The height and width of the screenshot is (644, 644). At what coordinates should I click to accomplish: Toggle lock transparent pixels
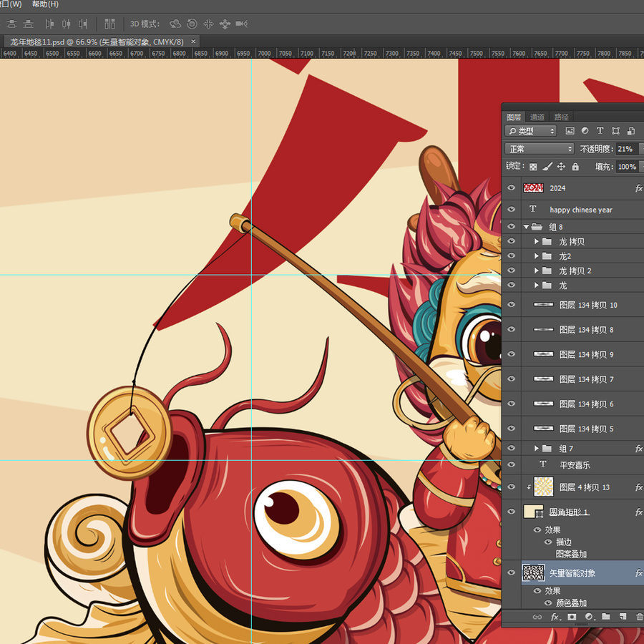pos(533,166)
